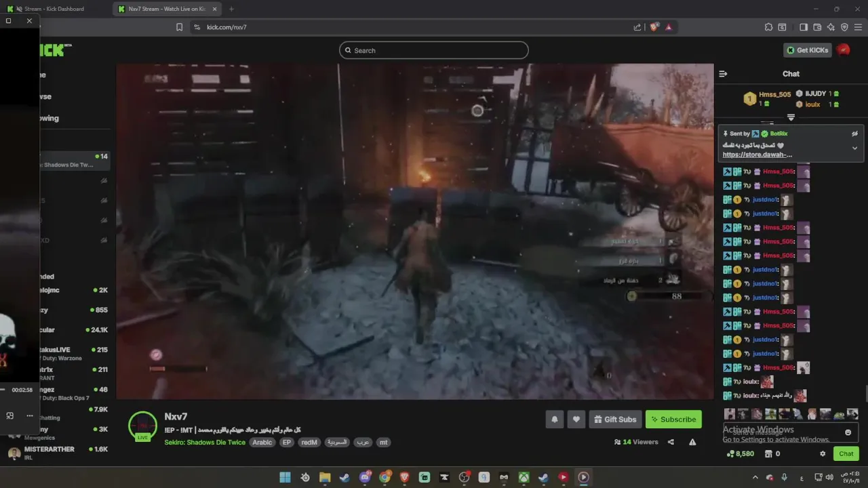Open browser extensions puzzle icon

[768, 27]
